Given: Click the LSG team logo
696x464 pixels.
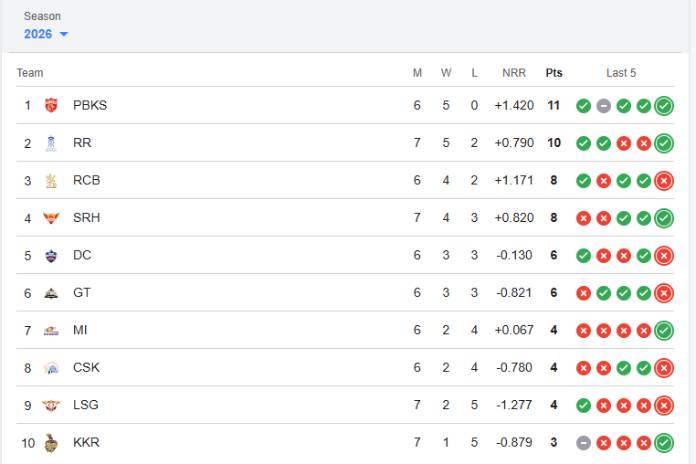Looking at the screenshot, I should point(51,406).
